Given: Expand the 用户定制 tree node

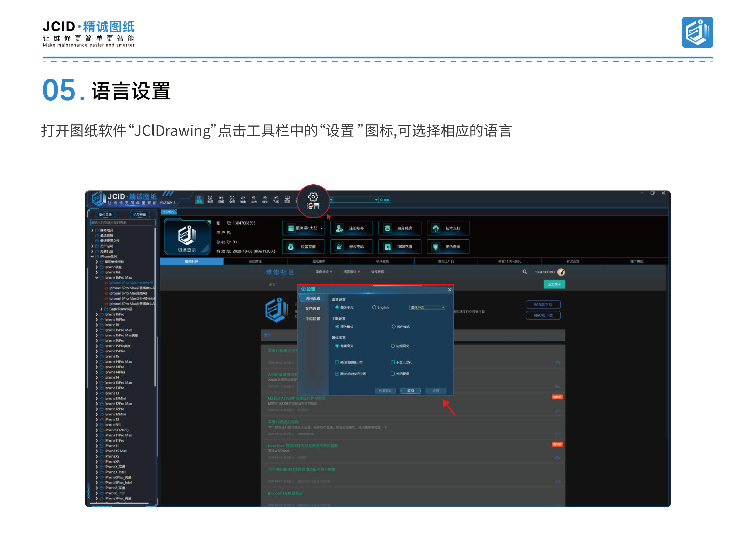Looking at the screenshot, I should 92,246.
